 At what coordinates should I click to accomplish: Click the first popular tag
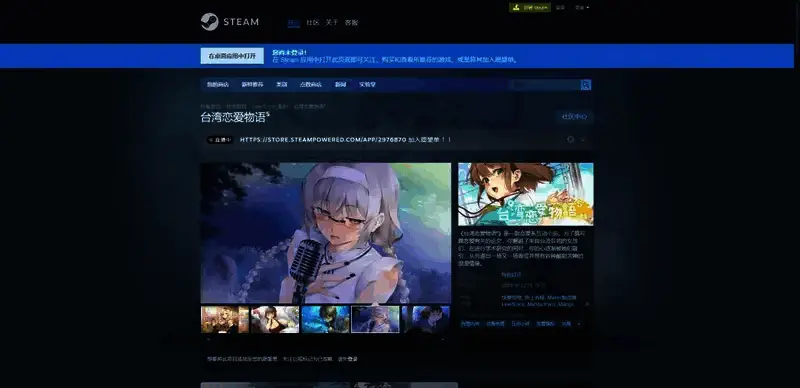[x=470, y=324]
